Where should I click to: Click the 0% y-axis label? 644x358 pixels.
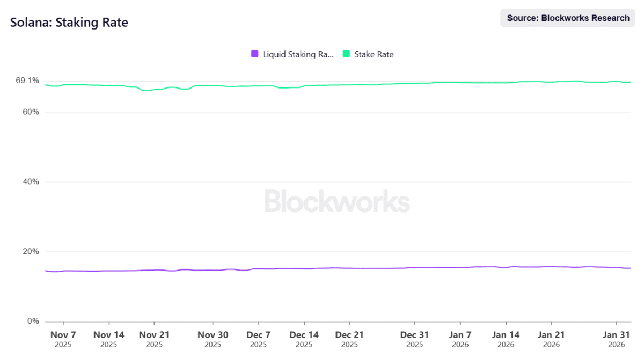click(33, 321)
